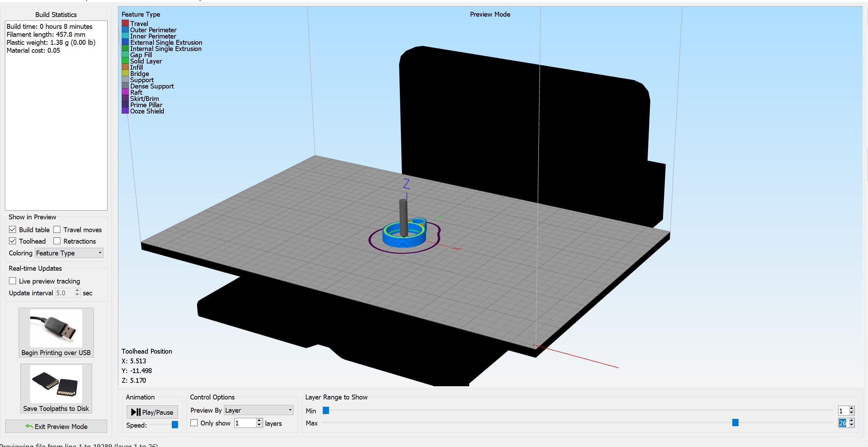Screen dimensions: 868x447
Task: Toggle the Only show layers checkbox
Action: click(194, 423)
